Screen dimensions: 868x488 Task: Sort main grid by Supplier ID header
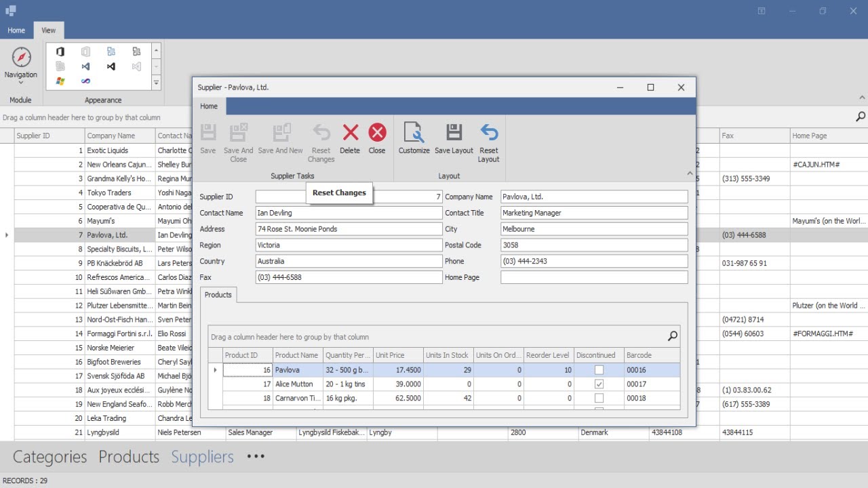[x=49, y=136]
